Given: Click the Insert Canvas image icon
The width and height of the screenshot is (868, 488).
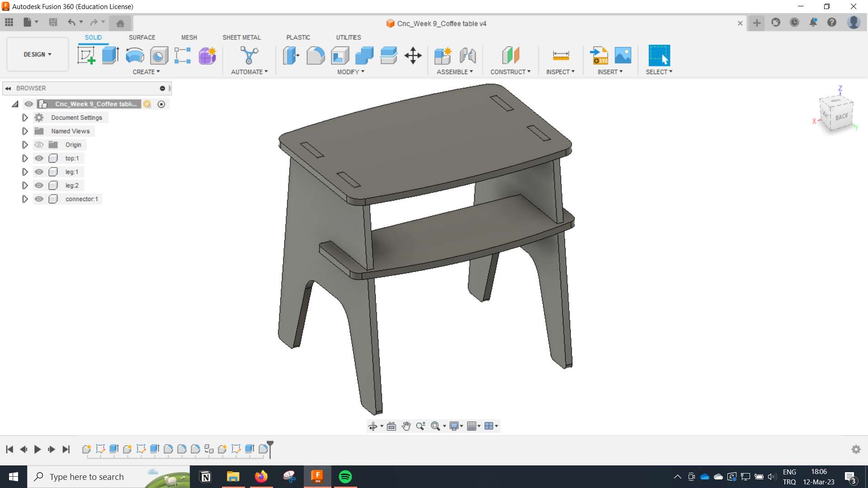Looking at the screenshot, I should click(623, 56).
